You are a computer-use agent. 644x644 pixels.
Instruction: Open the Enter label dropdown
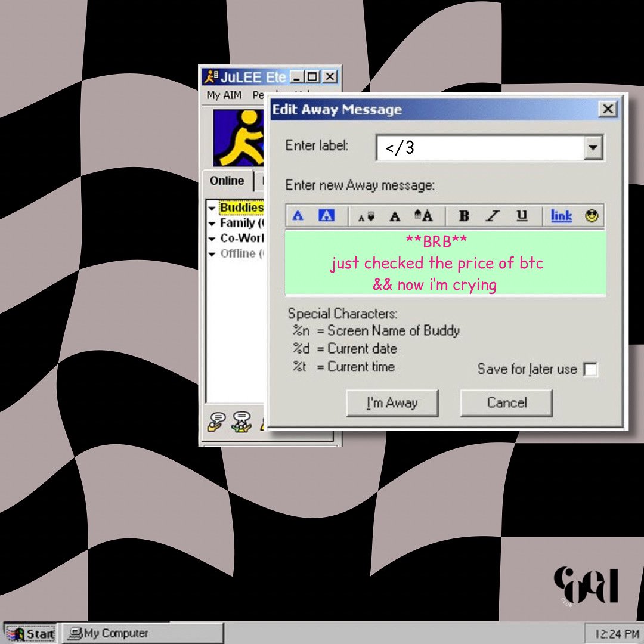pos(593,147)
